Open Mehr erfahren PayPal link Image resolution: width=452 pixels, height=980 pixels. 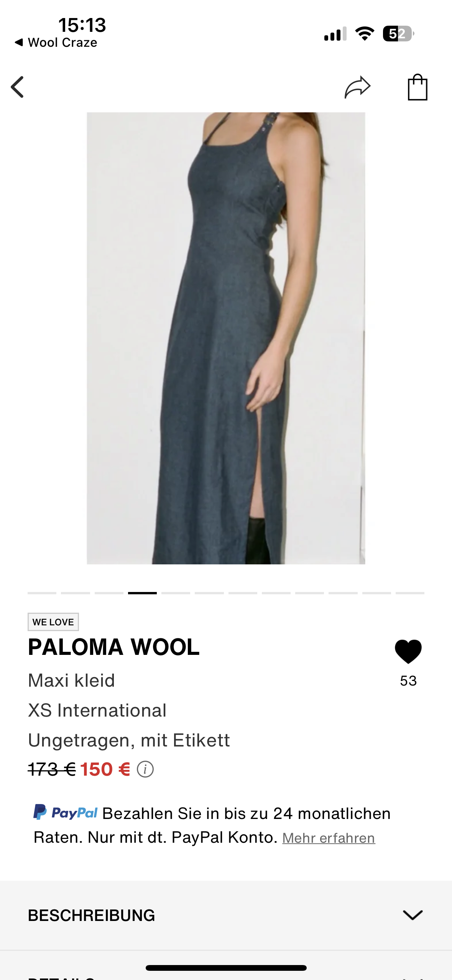click(329, 838)
